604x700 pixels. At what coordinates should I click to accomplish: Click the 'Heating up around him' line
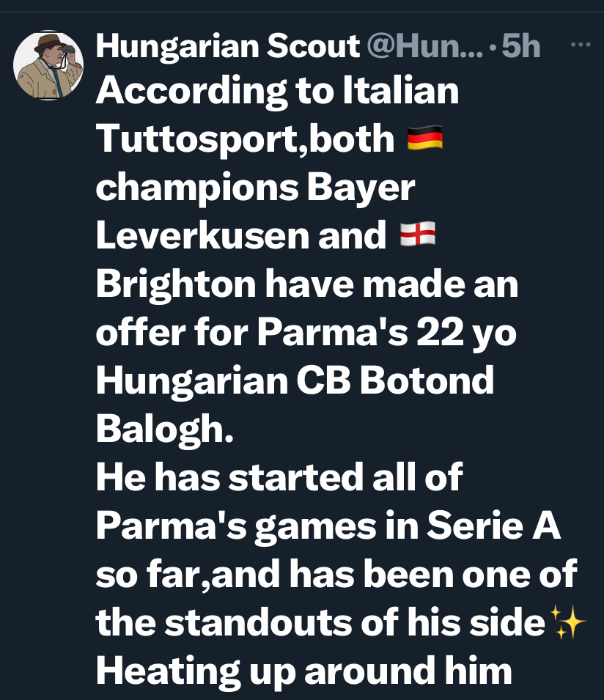click(303, 671)
